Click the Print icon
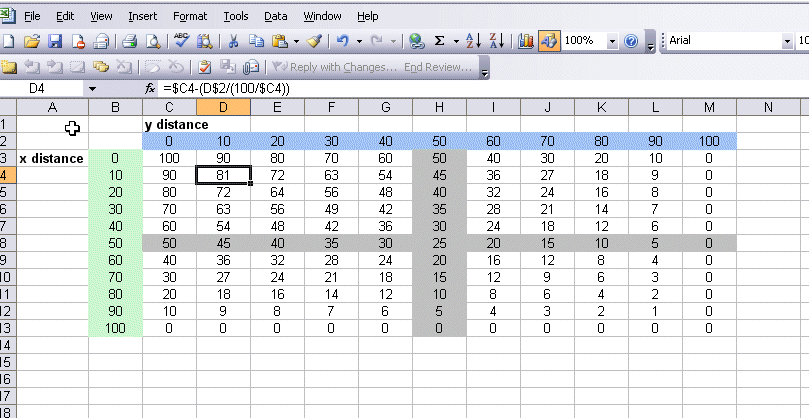Image resolution: width=809 pixels, height=418 pixels. click(x=129, y=41)
